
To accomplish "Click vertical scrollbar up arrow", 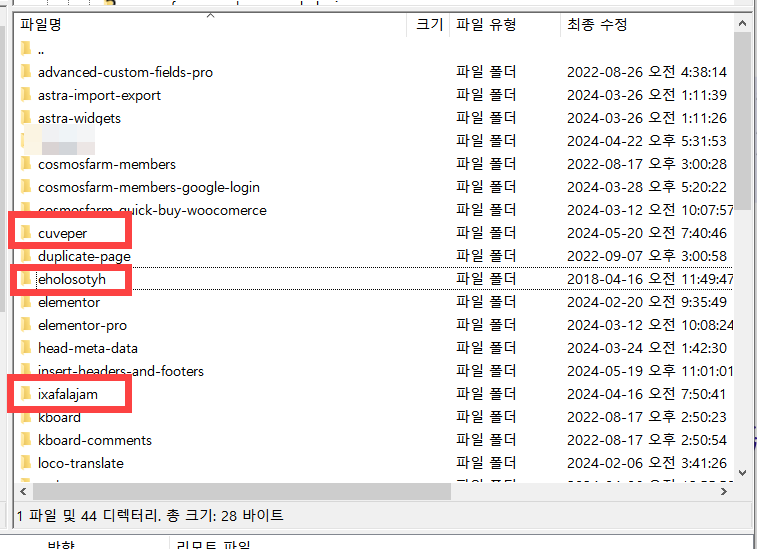I will pyautogui.click(x=742, y=23).
